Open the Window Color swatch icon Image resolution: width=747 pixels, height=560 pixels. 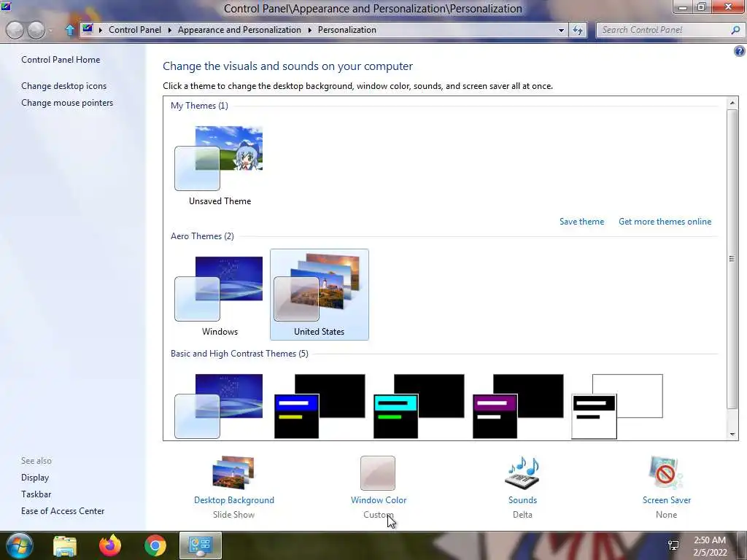point(378,472)
